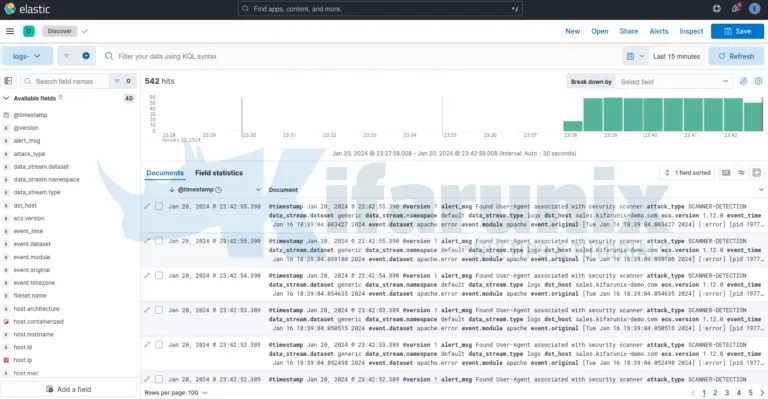Click checkmark beside Discover breadcrumb
Screen dimensions: 768x399
pos(85,31)
